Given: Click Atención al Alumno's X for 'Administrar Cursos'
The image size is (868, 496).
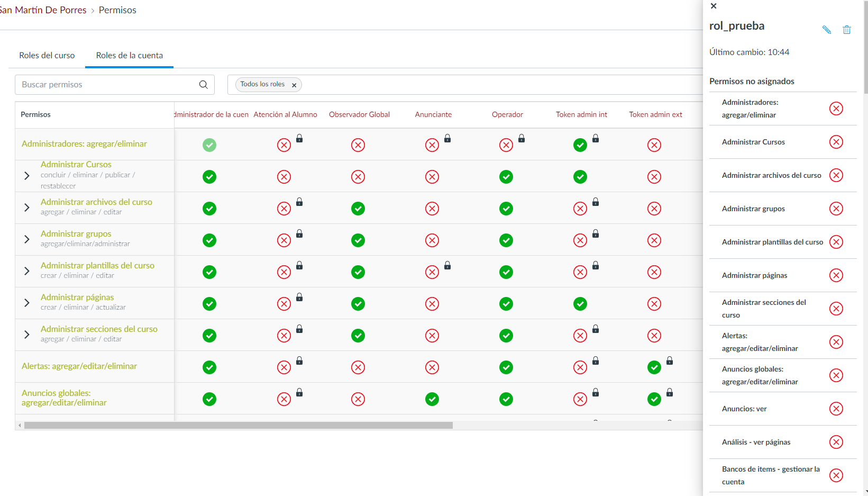Looking at the screenshot, I should click(x=284, y=177).
